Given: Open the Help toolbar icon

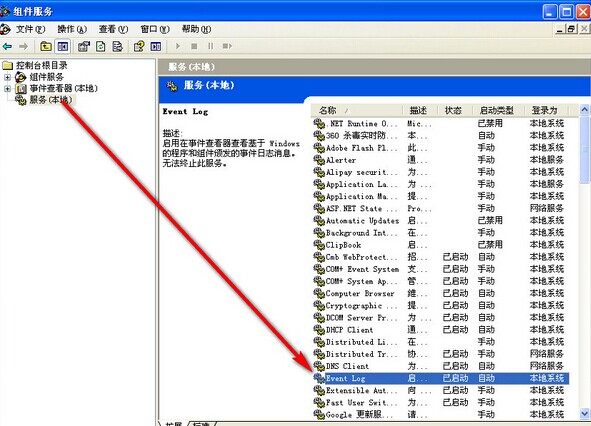Looking at the screenshot, I should click(x=139, y=46).
